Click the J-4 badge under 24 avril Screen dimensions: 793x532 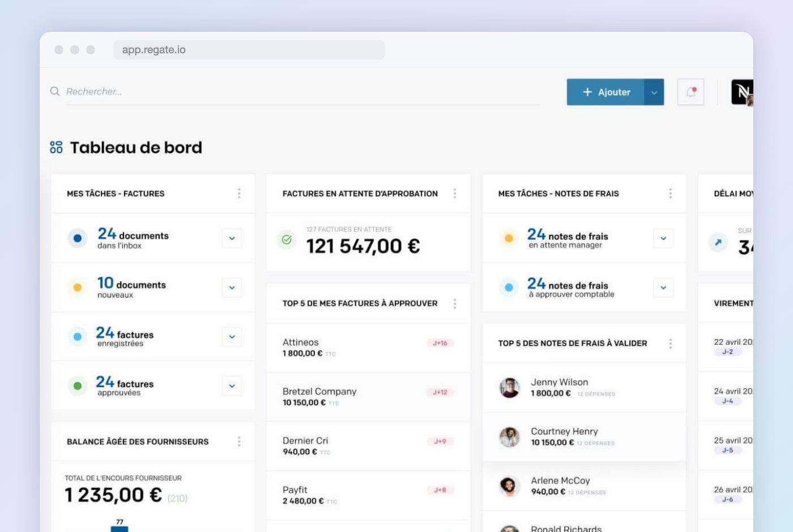(x=728, y=401)
